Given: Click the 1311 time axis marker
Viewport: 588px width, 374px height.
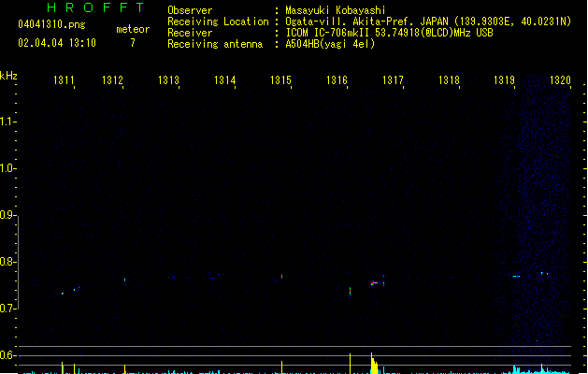Looking at the screenshot, I should point(64,80).
